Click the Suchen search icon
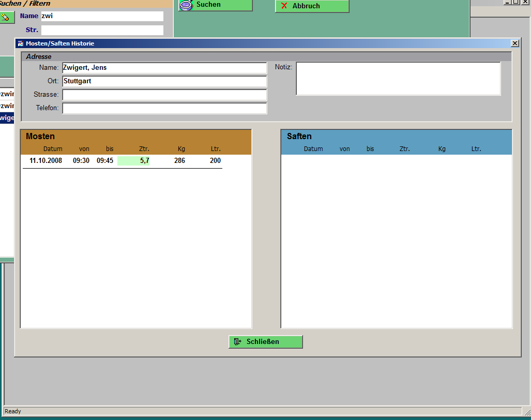 pos(186,5)
